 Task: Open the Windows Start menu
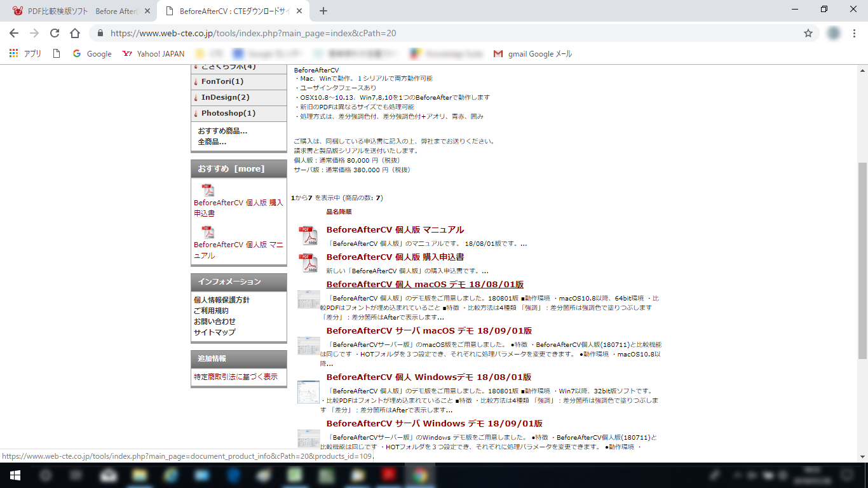point(15,475)
